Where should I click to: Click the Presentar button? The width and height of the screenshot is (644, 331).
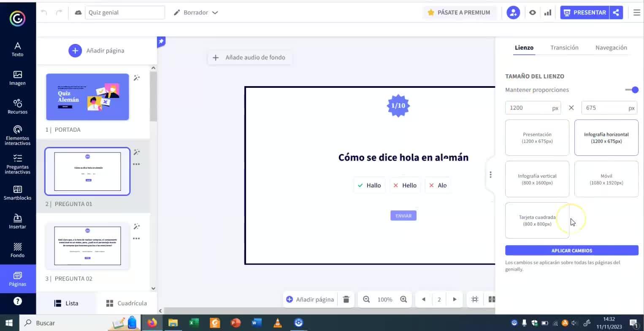coord(585,13)
